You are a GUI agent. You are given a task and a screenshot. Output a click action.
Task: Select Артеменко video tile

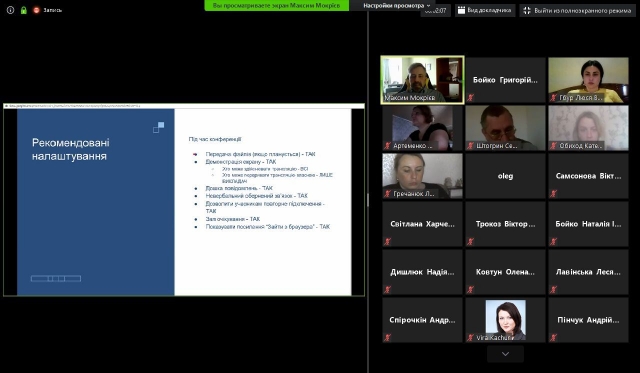[422, 128]
